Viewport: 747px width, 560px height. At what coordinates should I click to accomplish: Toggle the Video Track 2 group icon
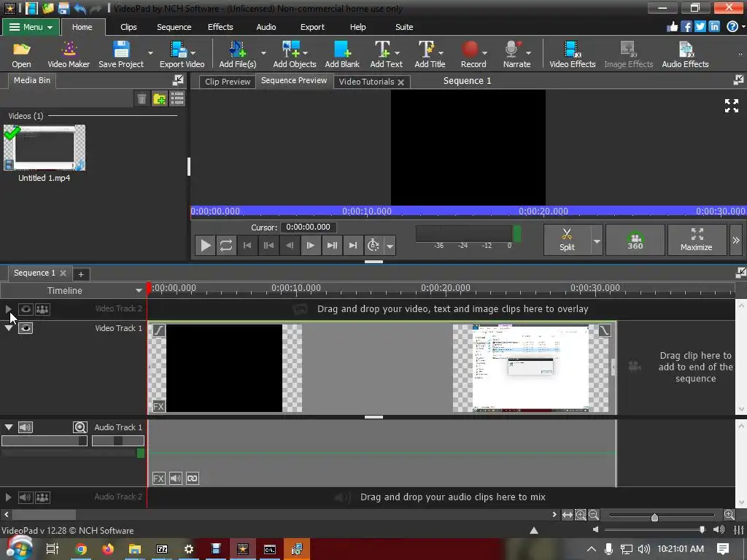(42, 309)
